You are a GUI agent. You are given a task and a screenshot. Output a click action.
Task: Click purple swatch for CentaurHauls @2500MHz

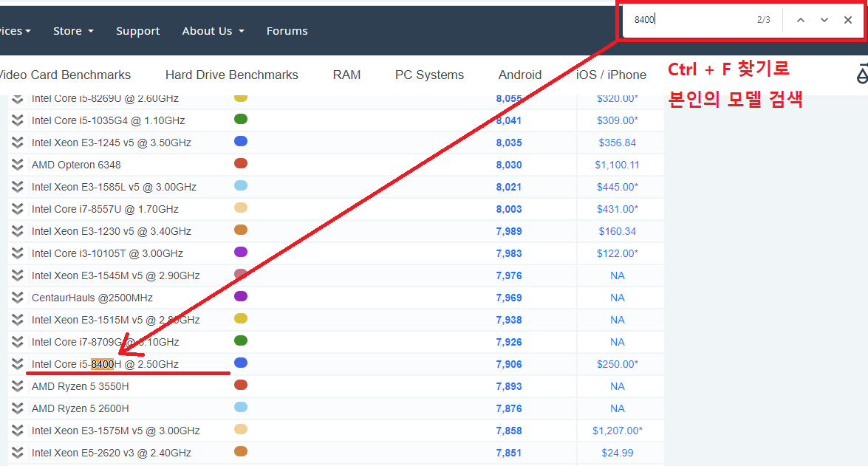(x=241, y=296)
